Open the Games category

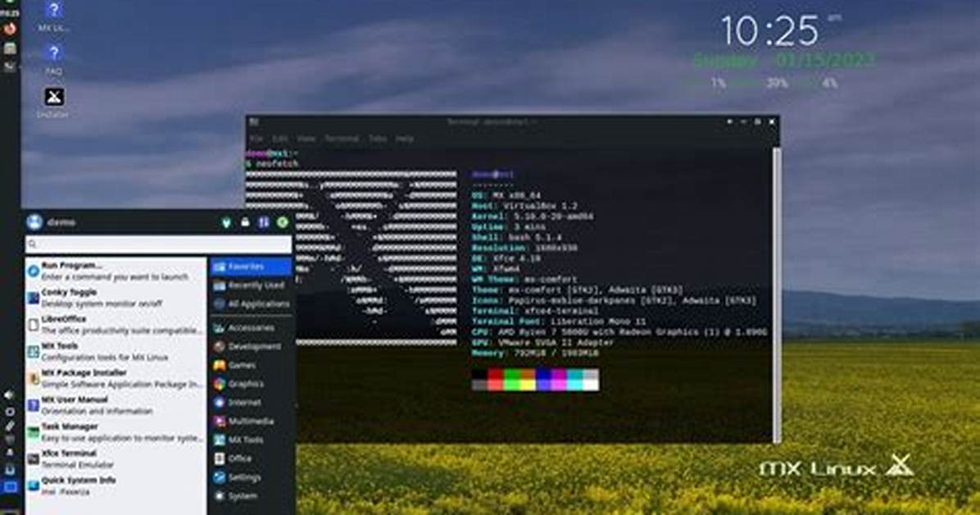coord(251,366)
